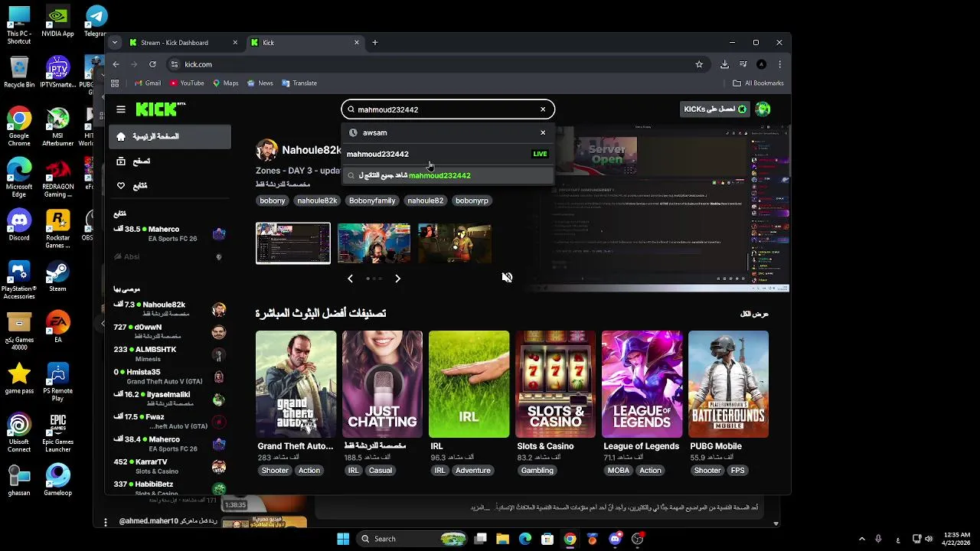Select the first featured stream thumbnail
Image resolution: width=980 pixels, height=551 pixels.
coord(293,243)
